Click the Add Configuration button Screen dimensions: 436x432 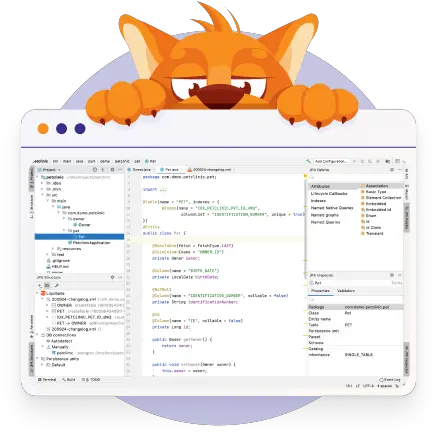331,161
